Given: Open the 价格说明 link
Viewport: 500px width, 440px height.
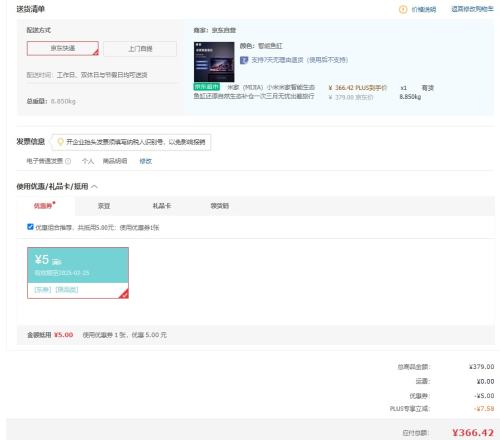Looking at the screenshot, I should pyautogui.click(x=424, y=9).
